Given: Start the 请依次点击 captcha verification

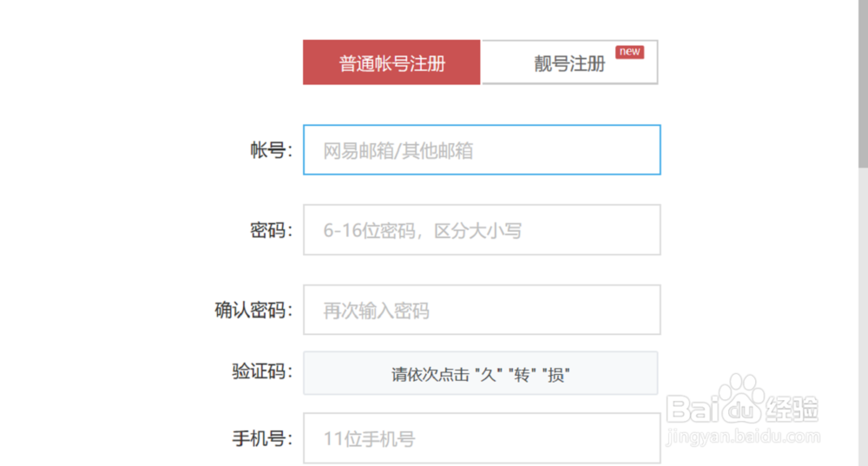Looking at the screenshot, I should (481, 373).
